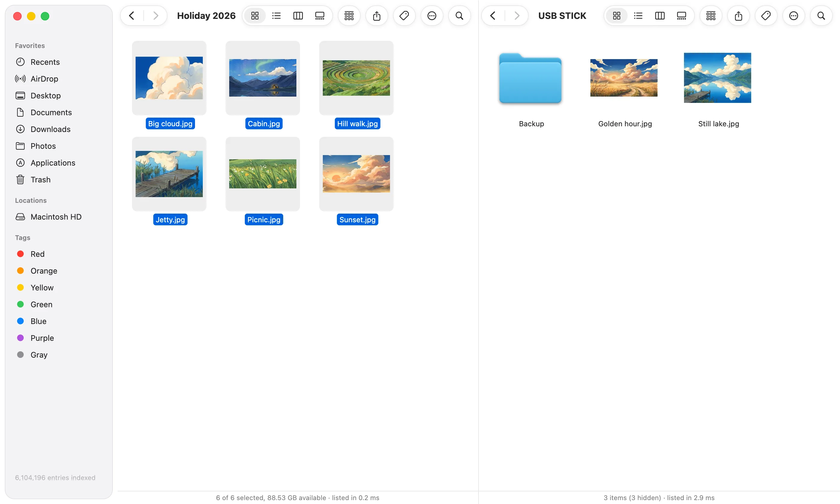Filter by Orange tag
The width and height of the screenshot is (840, 504).
tap(58, 271)
